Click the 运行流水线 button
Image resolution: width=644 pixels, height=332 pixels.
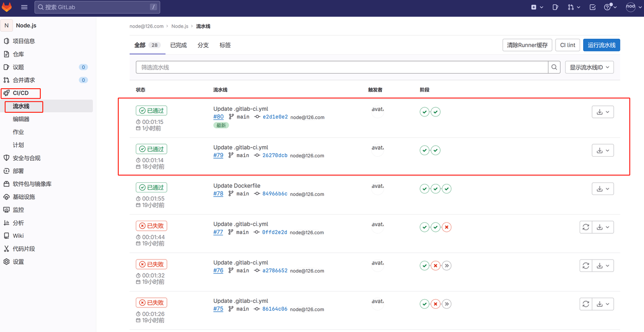[x=601, y=45]
